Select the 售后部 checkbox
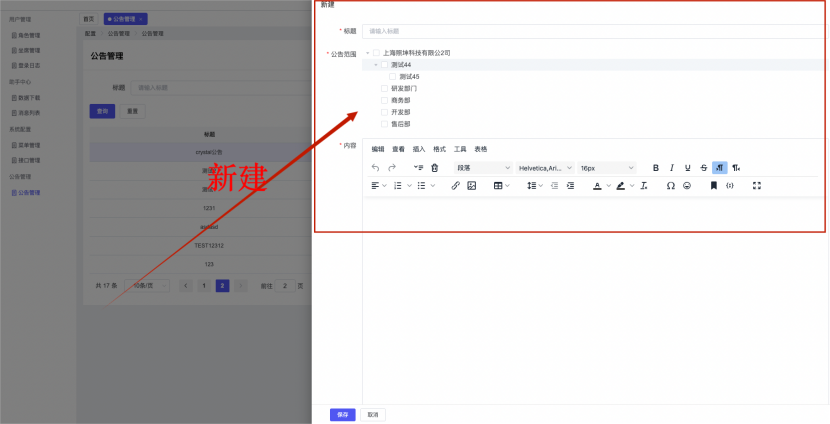 coord(384,124)
